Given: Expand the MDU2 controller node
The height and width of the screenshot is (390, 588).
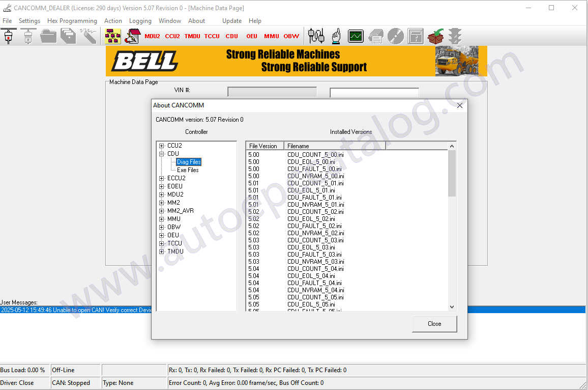Looking at the screenshot, I should coord(162,195).
